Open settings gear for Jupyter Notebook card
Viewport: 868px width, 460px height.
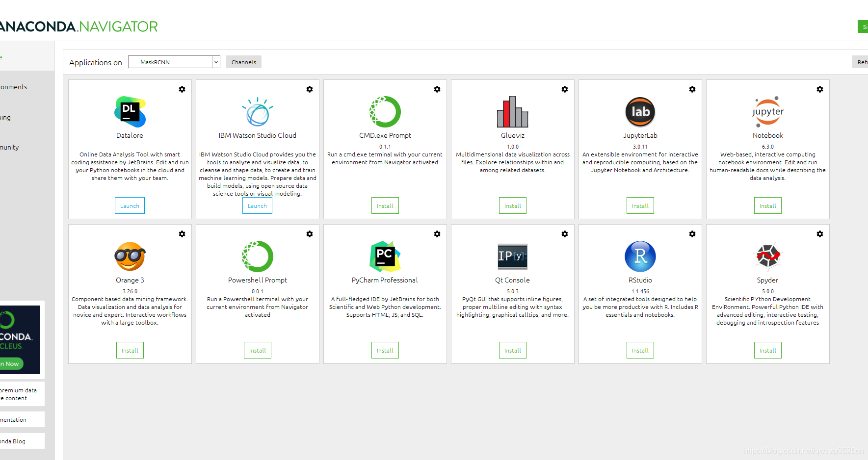pyautogui.click(x=820, y=89)
